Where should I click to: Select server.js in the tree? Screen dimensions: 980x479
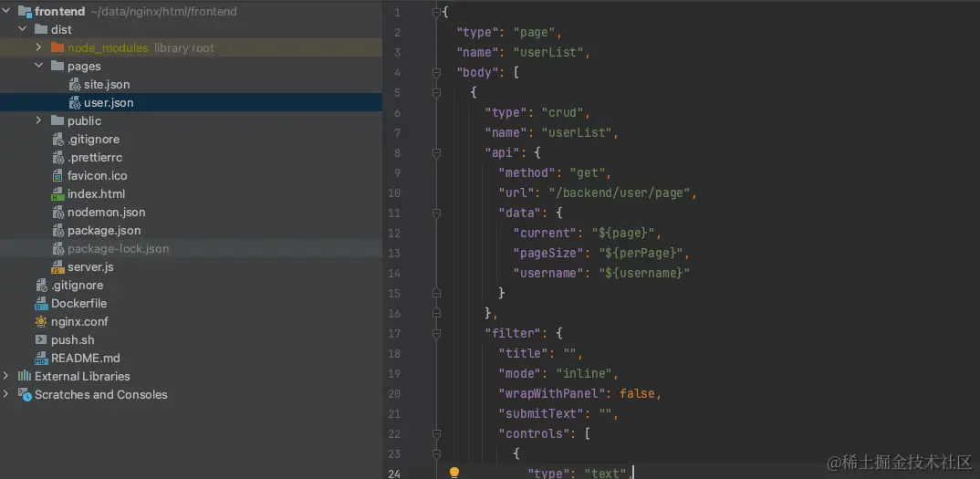(90, 267)
